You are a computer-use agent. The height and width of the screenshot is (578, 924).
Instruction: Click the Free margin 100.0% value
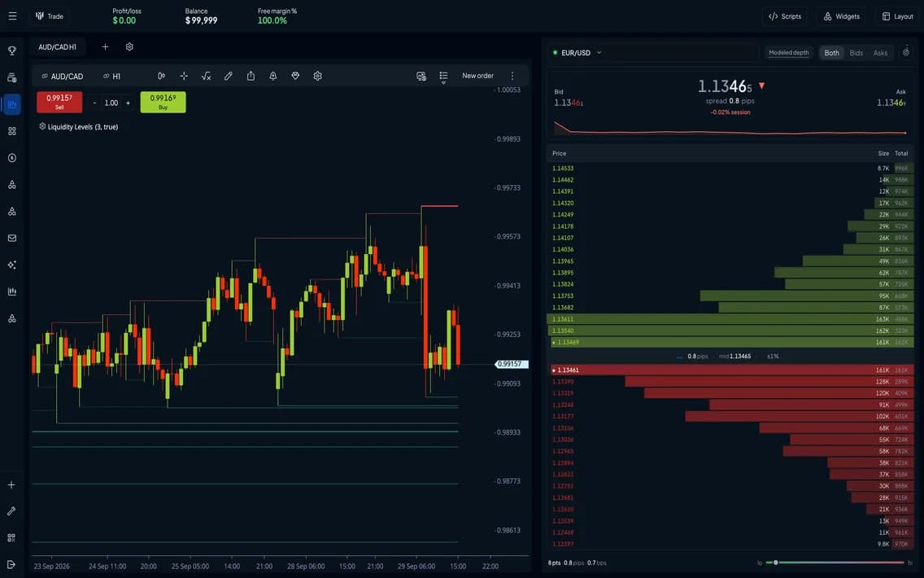click(x=272, y=20)
